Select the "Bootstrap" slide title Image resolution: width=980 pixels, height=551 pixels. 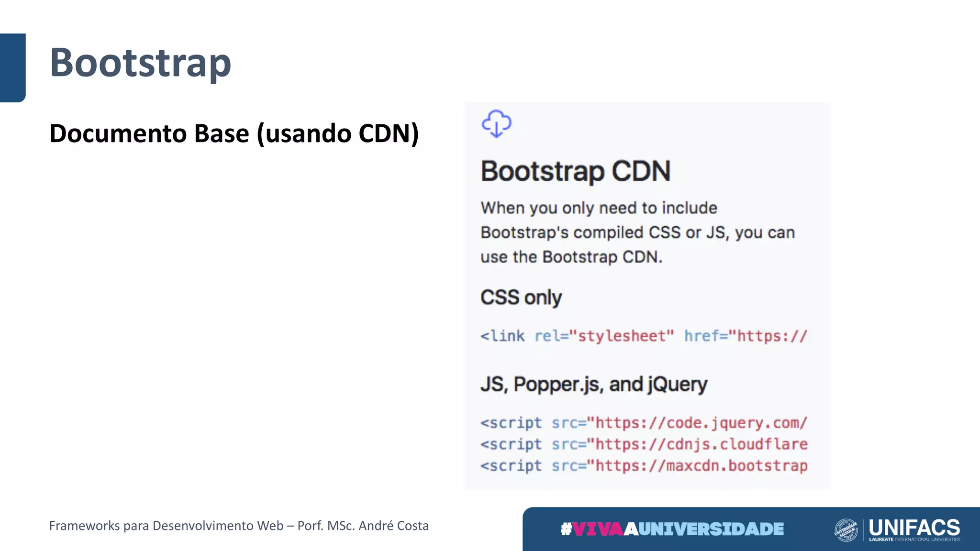click(141, 63)
